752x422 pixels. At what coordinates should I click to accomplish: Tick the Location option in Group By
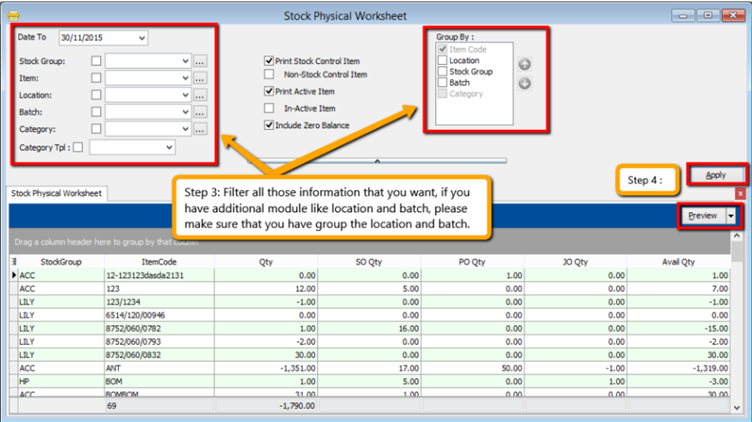442,61
